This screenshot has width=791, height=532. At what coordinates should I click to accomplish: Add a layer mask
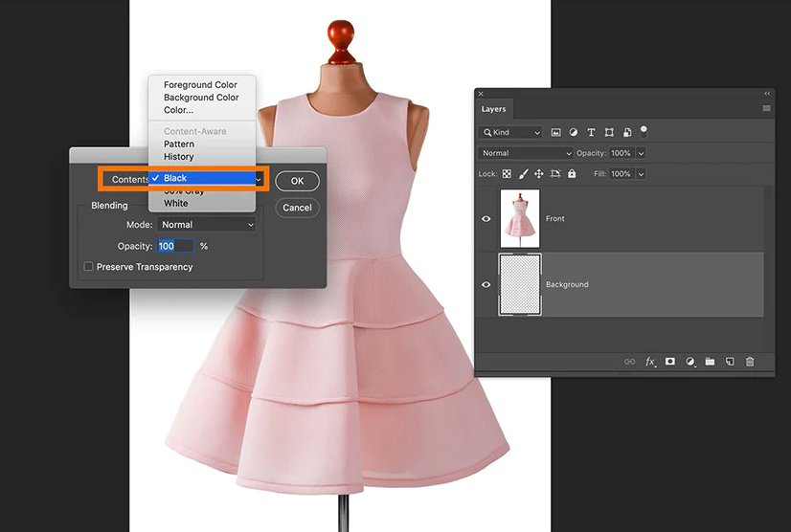[x=670, y=362]
